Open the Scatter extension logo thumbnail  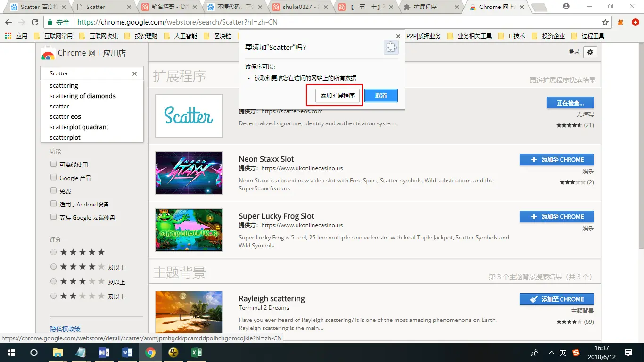189,116
